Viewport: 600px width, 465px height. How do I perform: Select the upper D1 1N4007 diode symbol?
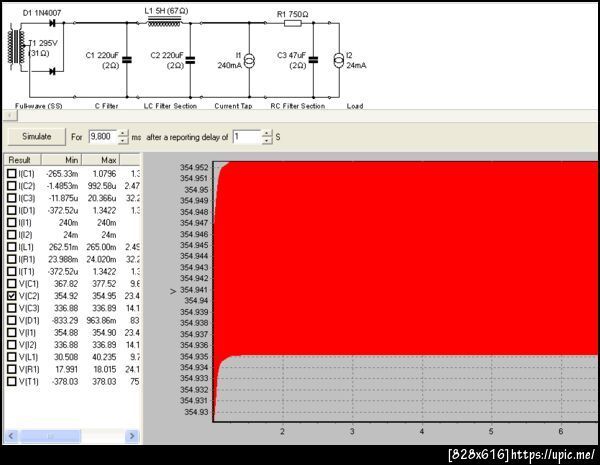pyautogui.click(x=52, y=23)
